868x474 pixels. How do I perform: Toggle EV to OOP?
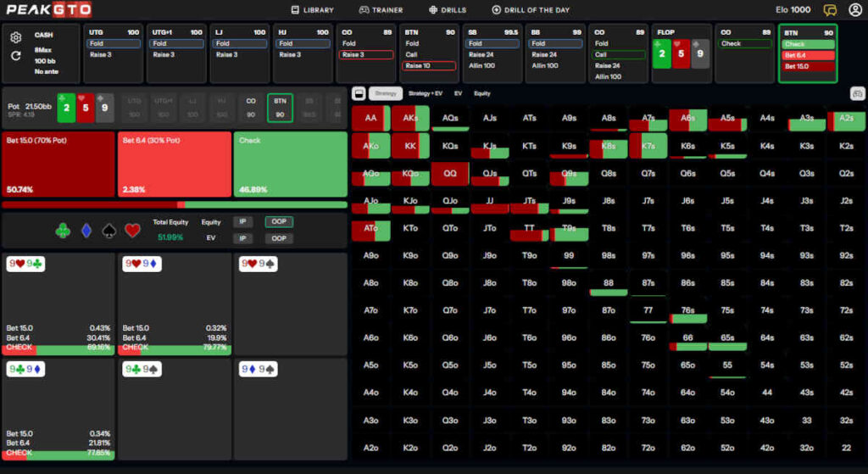276,238
